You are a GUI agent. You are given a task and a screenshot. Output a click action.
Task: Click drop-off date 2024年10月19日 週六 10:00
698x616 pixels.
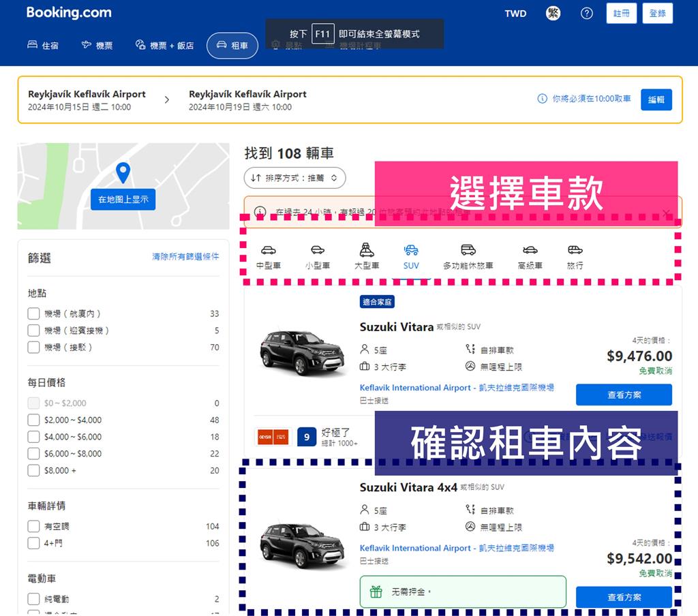click(240, 107)
